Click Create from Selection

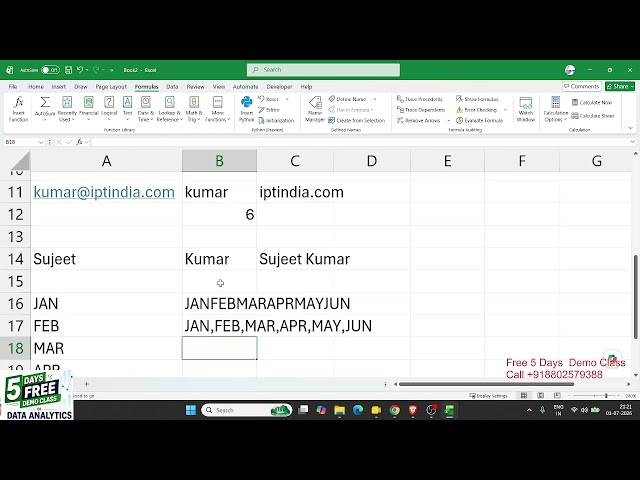(x=357, y=120)
